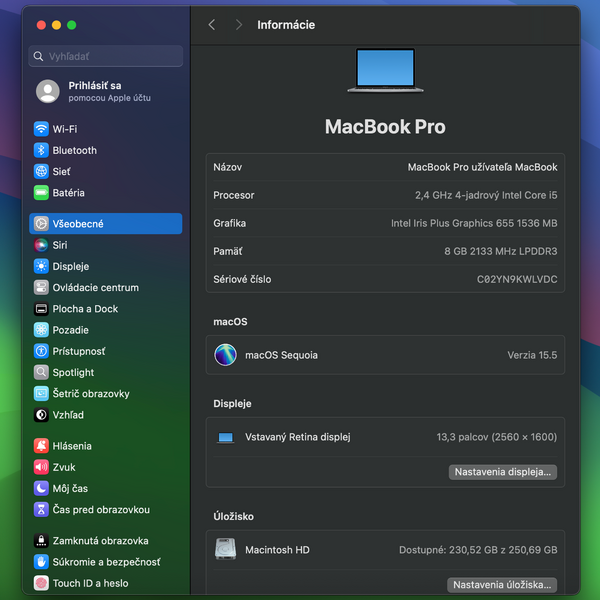Viewport: 600px width, 600px height.
Task: Open the Displeje sun icon
Action: [x=41, y=266]
